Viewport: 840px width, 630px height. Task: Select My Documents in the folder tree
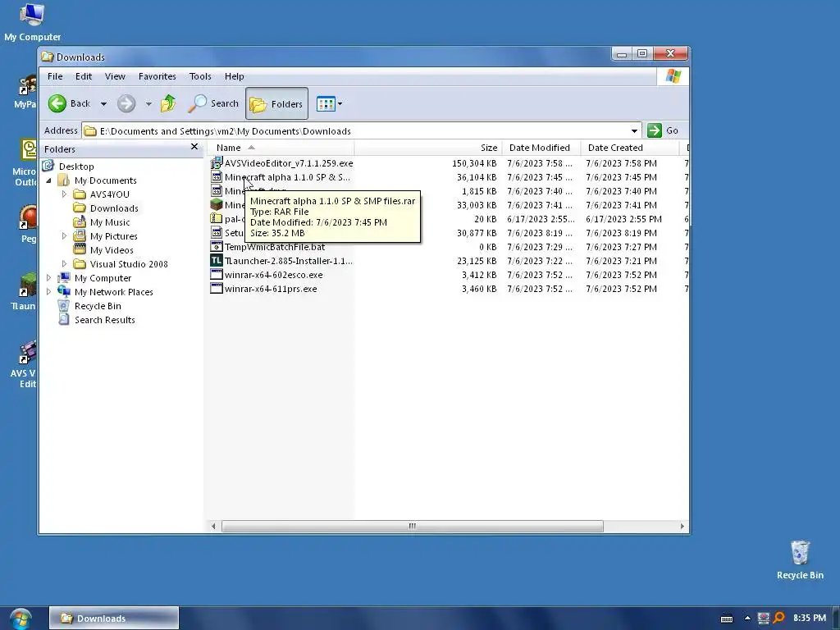point(106,180)
